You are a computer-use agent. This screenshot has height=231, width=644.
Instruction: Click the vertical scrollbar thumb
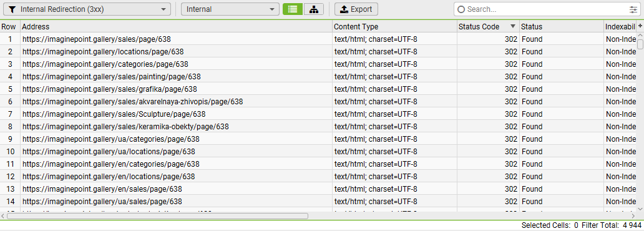(x=640, y=44)
